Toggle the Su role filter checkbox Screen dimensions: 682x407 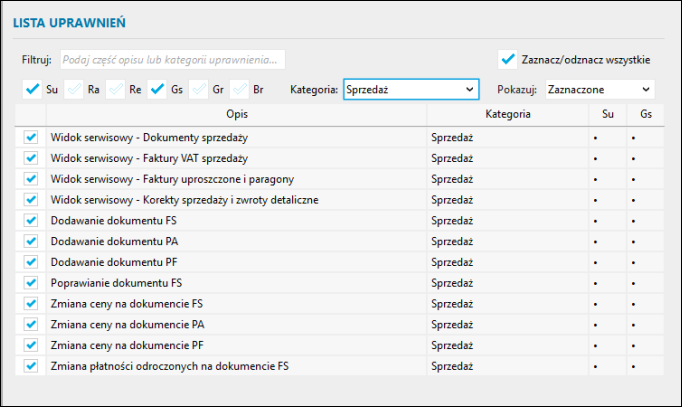pos(31,89)
